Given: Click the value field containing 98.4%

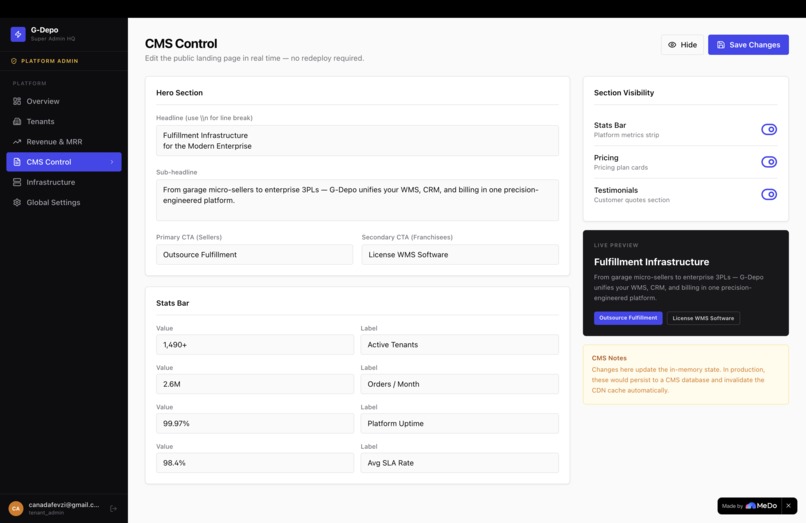Looking at the screenshot, I should tap(255, 463).
